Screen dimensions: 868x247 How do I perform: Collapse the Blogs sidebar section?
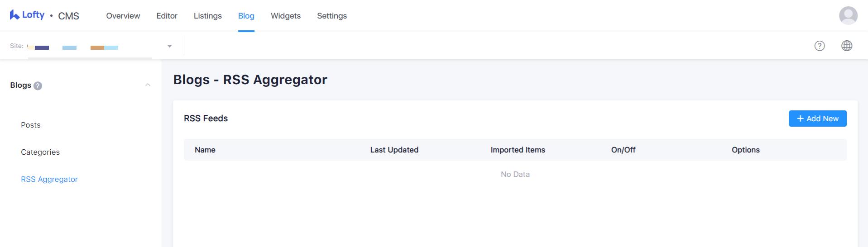pos(148,85)
